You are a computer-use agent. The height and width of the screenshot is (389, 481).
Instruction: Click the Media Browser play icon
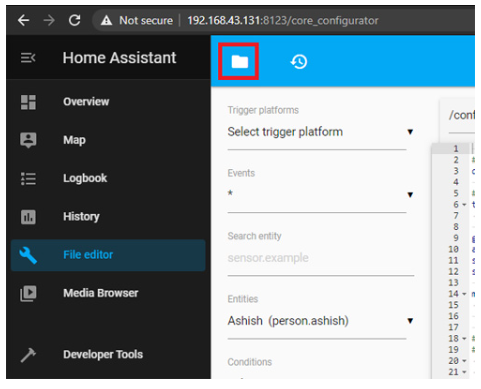tap(28, 293)
